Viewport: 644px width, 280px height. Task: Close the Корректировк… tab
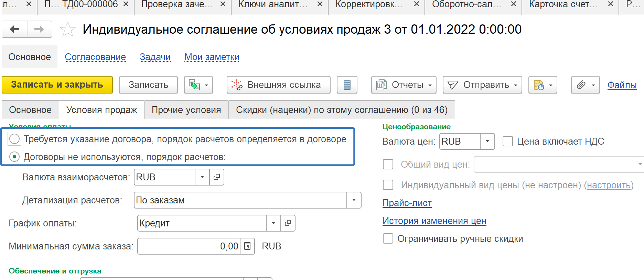[x=417, y=4]
